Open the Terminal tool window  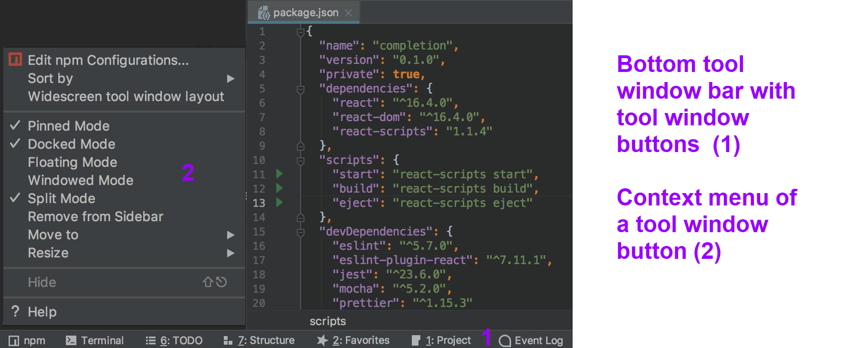click(x=94, y=340)
